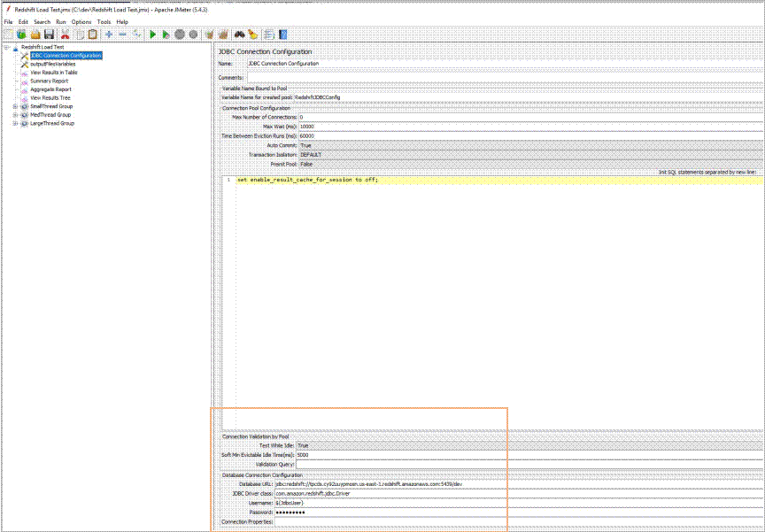This screenshot has width=765, height=532.
Task: Click the Max Wait (ms) field
Action: click(x=531, y=127)
